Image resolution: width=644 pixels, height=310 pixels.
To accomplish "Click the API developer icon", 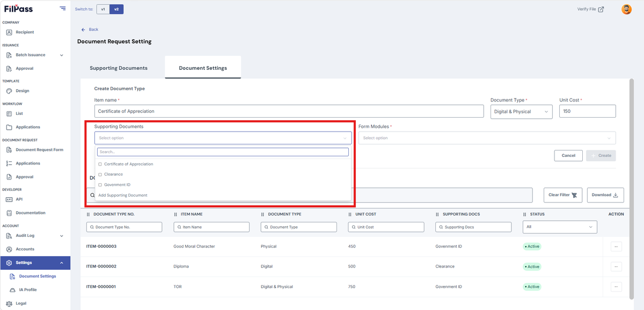I will 9,199.
